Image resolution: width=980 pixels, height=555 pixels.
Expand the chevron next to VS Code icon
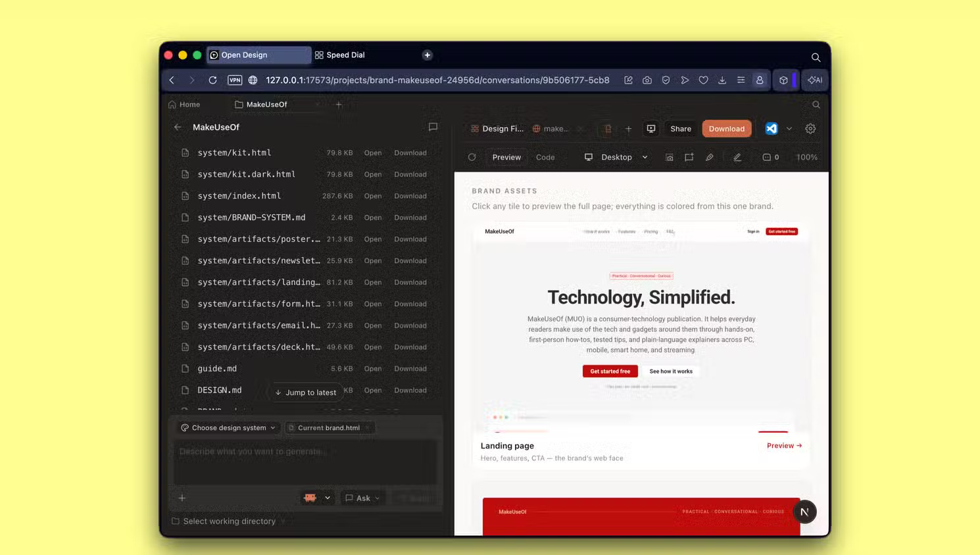click(789, 129)
